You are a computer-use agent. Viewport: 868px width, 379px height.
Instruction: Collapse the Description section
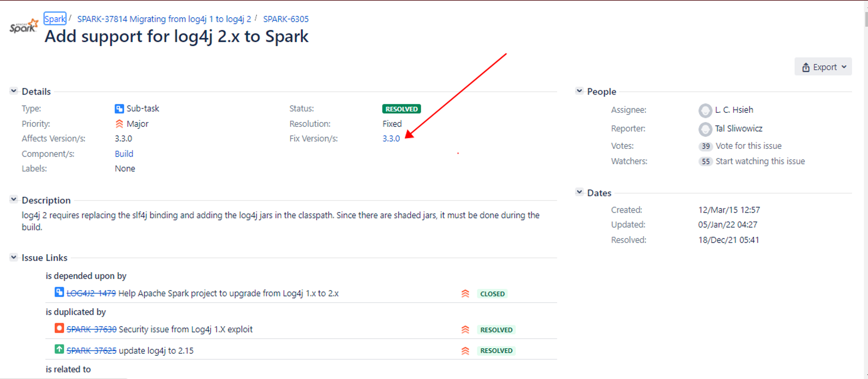13,199
